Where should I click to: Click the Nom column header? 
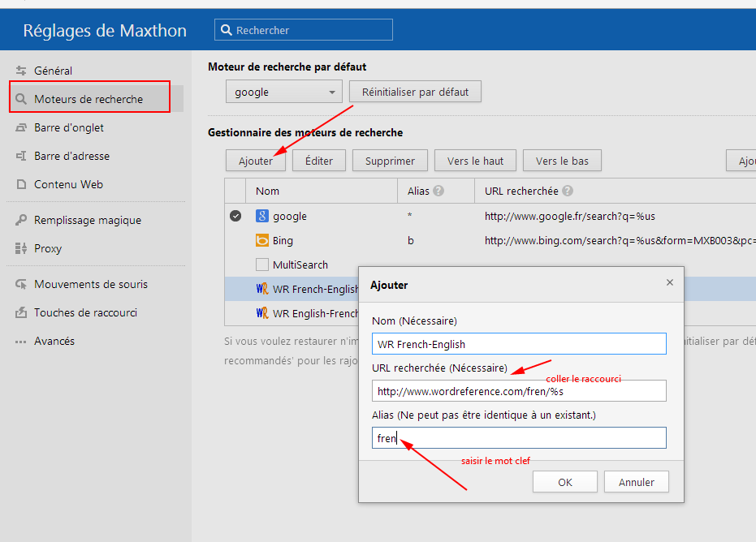(267, 191)
